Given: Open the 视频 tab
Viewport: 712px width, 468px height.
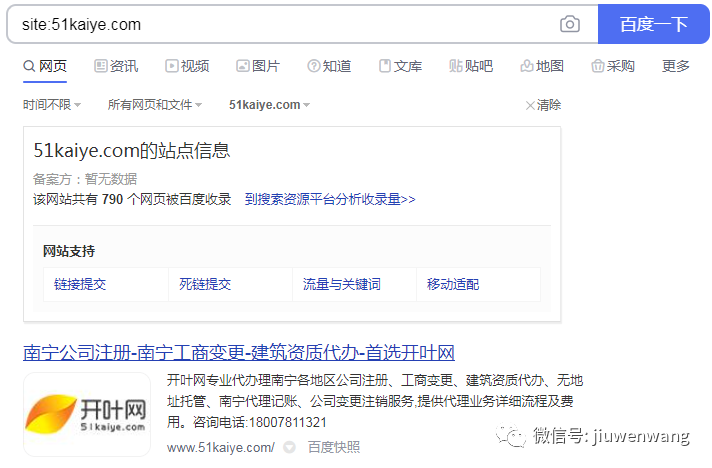Looking at the screenshot, I should pos(187,66).
